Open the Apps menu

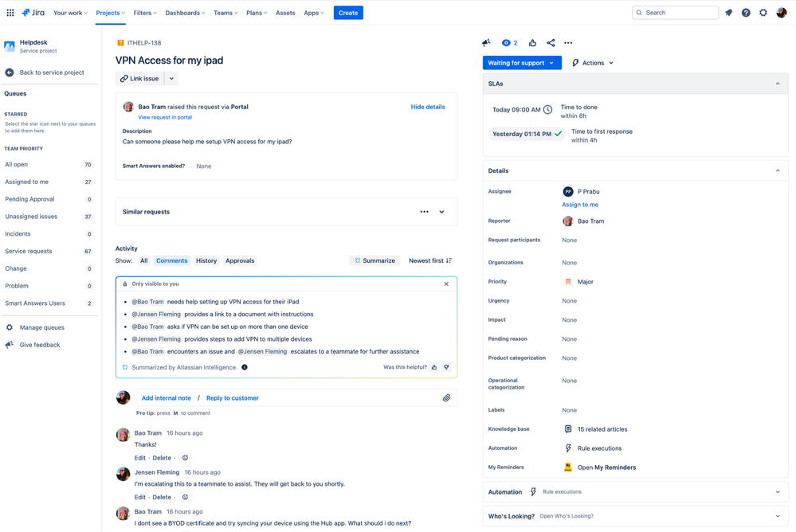pyautogui.click(x=314, y=13)
